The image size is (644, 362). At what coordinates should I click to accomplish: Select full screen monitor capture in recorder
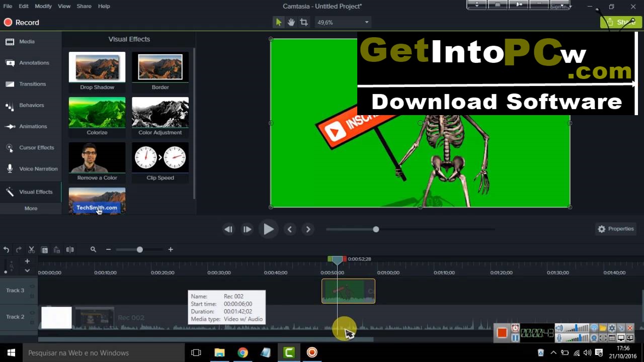click(621, 338)
